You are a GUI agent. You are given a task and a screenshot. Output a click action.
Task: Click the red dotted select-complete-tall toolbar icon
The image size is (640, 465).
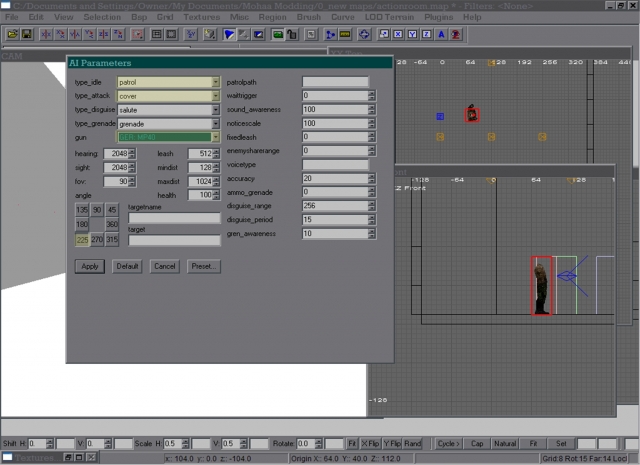pos(137,34)
